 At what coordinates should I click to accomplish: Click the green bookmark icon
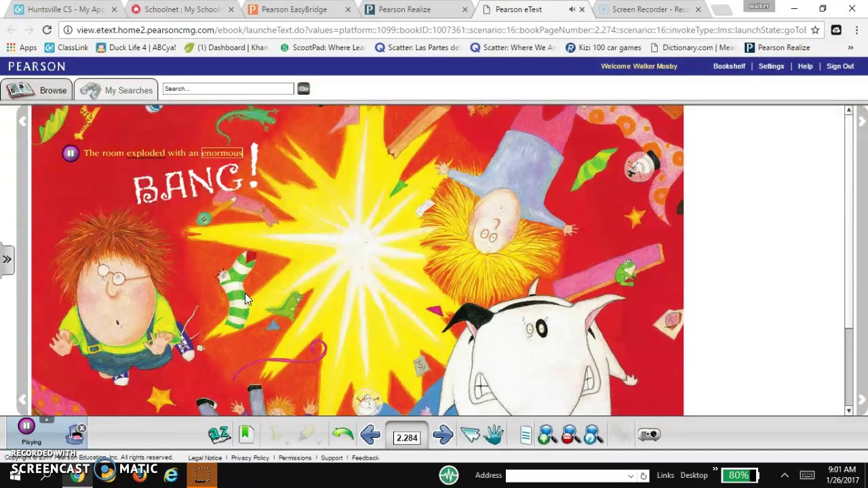point(246,434)
